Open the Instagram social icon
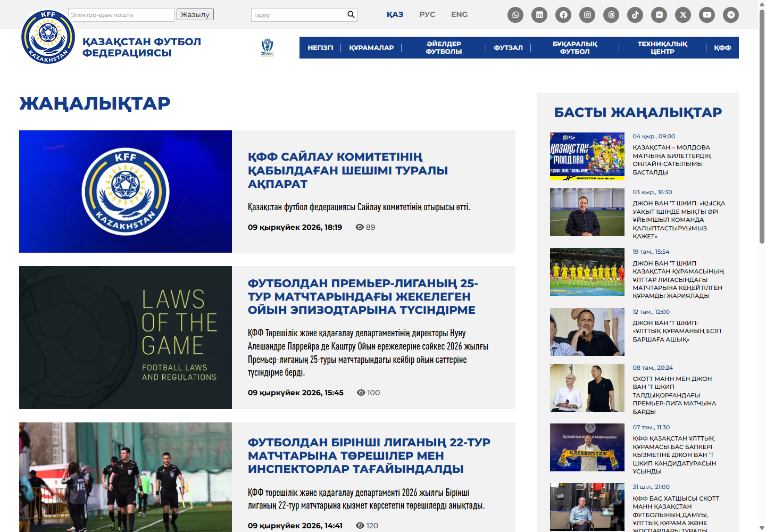The image size is (766, 532). [587, 15]
